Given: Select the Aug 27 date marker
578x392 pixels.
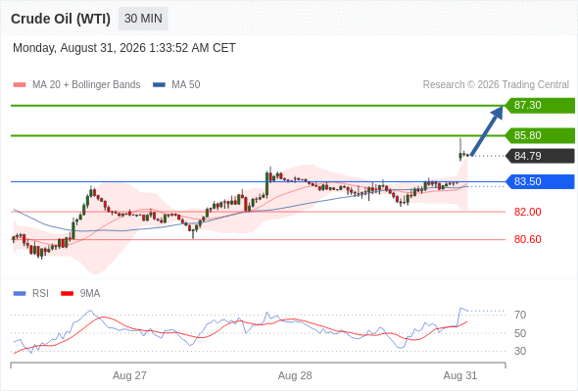Looking at the screenshot, I should [129, 375].
